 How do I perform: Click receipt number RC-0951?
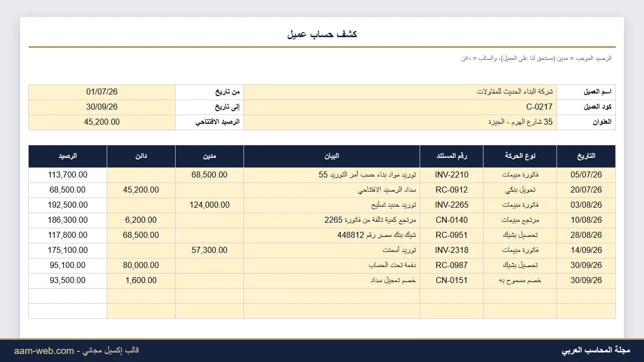tap(452, 235)
